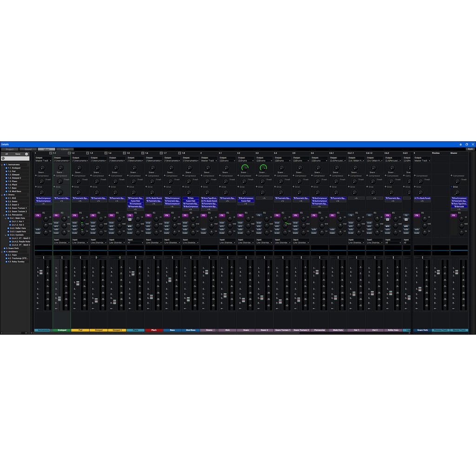476x476 pixels.
Task: Uncheck the 1.5. Piano track checkbox
Action: click(x=7, y=181)
